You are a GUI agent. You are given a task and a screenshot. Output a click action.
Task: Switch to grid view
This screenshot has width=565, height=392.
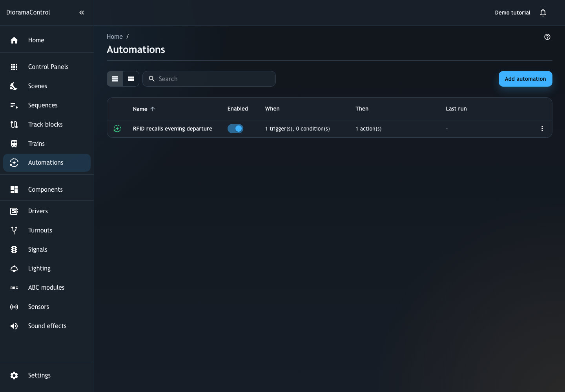click(131, 79)
